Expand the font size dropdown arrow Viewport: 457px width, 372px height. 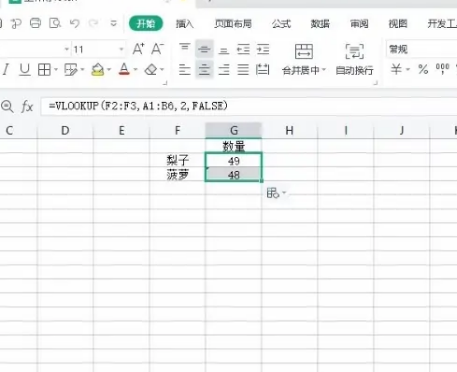[x=121, y=50]
